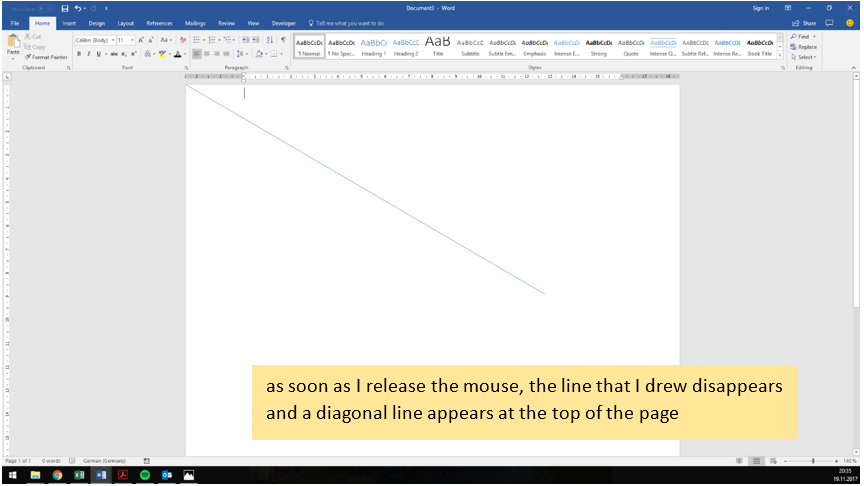
Task: Toggle subscript formatting
Action: coord(124,54)
